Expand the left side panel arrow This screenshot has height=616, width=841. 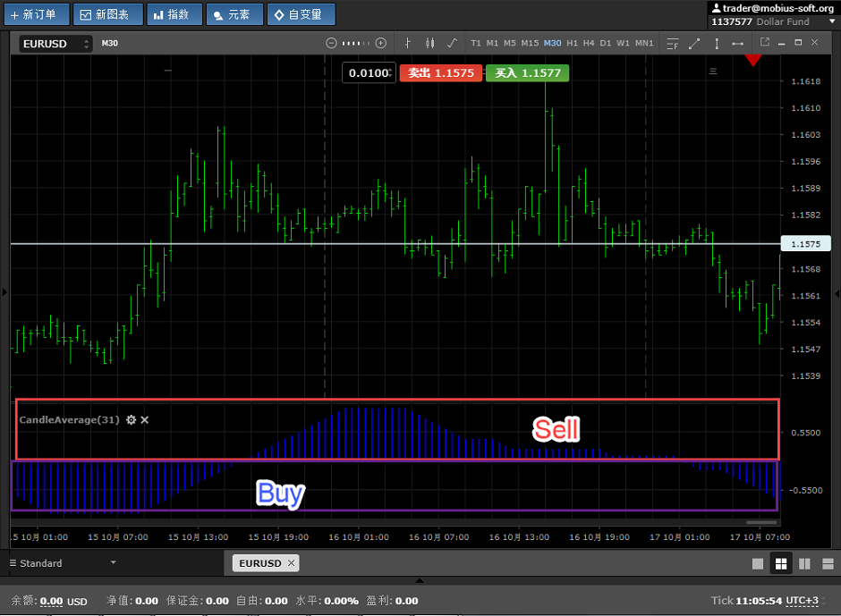[x=4, y=292]
